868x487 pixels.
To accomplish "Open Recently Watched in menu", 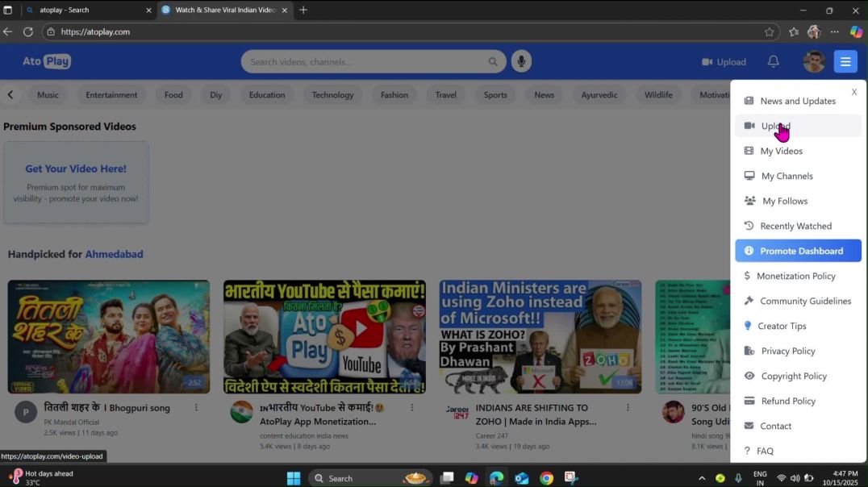I will pos(795,226).
